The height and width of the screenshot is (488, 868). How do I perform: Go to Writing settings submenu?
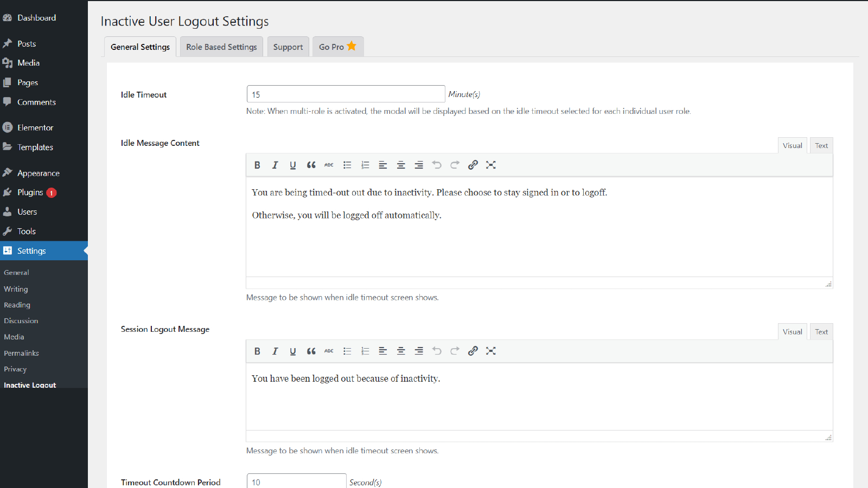[16, 289]
